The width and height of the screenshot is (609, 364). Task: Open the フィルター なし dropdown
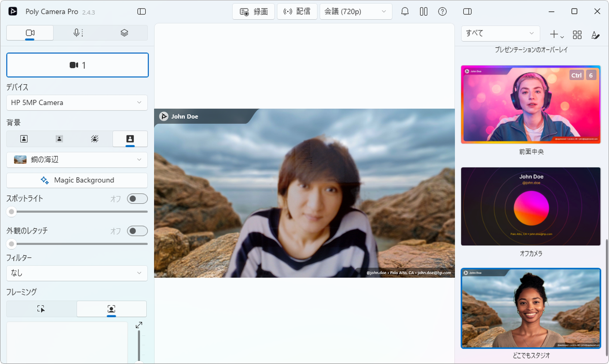coord(77,273)
